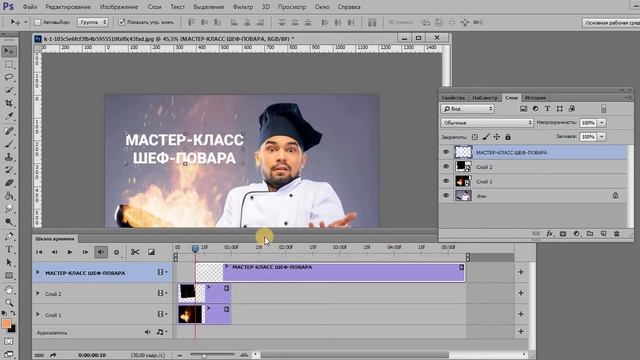
Task: Switch to the Свойства tab
Action: coord(453,98)
